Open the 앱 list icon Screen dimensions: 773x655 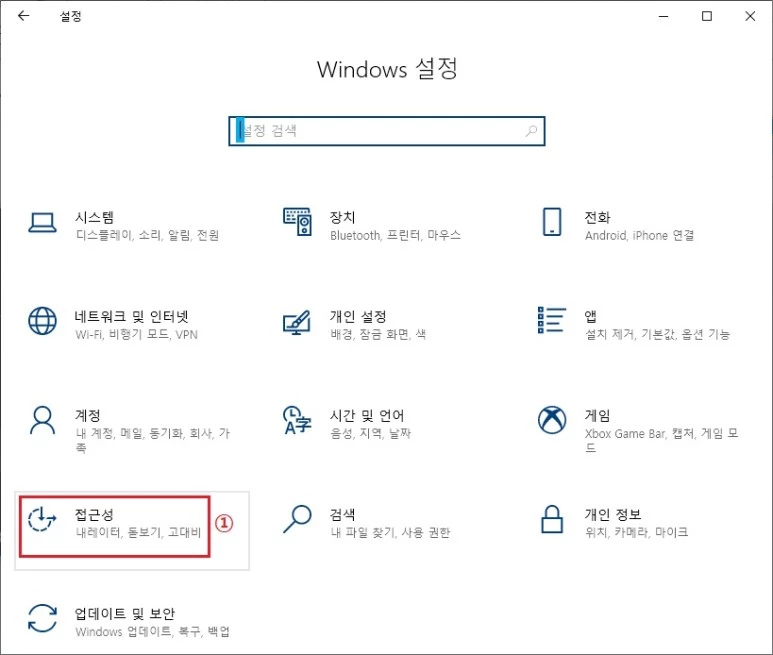pyautogui.click(x=552, y=320)
